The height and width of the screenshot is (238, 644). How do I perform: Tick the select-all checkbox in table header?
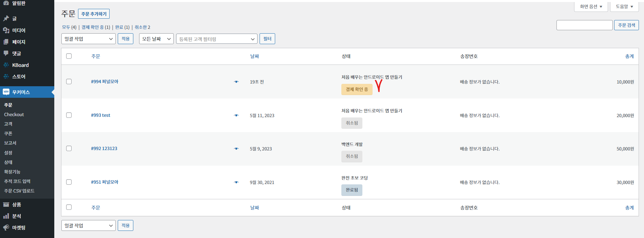(69, 56)
